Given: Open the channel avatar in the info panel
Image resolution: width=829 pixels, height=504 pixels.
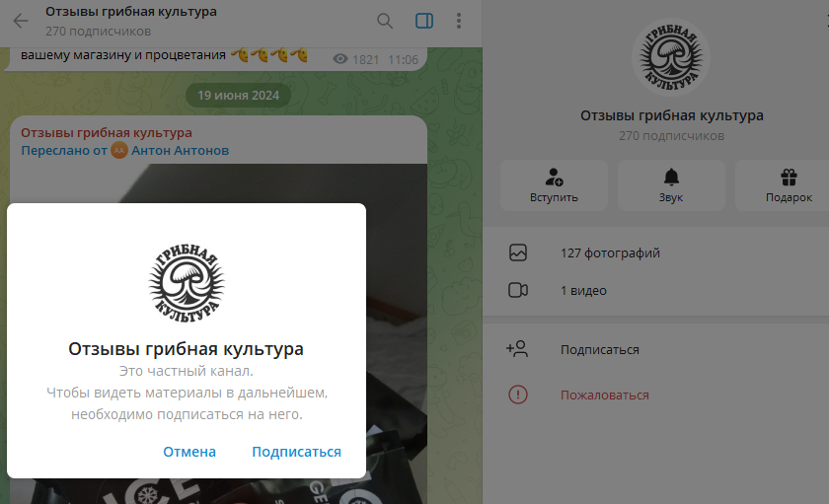Looking at the screenshot, I should coord(671,57).
